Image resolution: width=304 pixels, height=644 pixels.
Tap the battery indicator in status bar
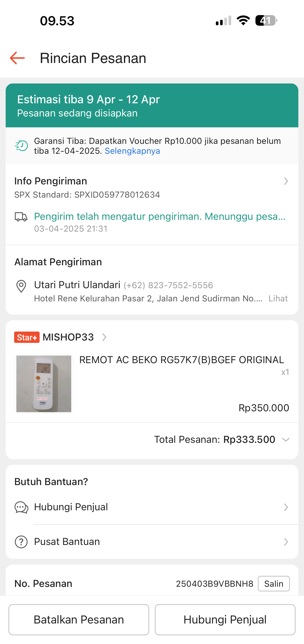pos(266,21)
